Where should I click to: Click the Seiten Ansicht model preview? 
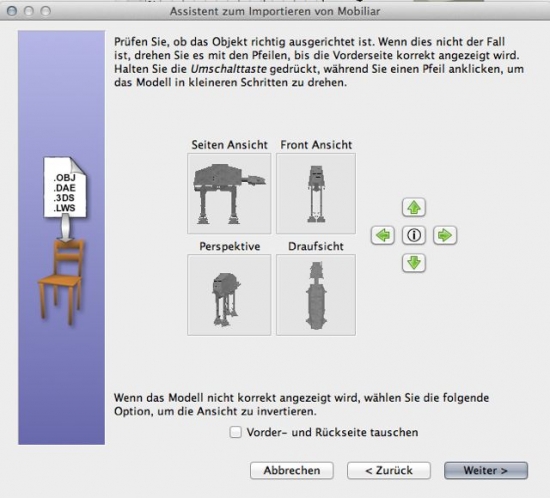pyautogui.click(x=229, y=193)
